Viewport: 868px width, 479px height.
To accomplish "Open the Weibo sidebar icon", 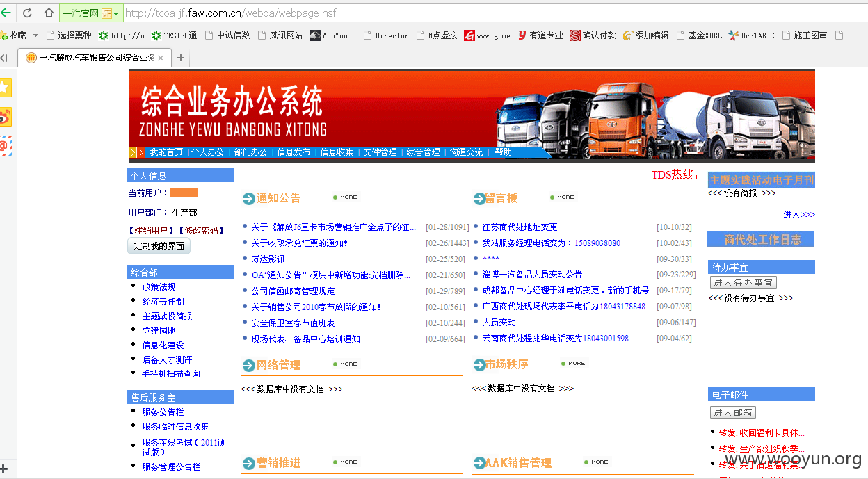I will pyautogui.click(x=6, y=117).
